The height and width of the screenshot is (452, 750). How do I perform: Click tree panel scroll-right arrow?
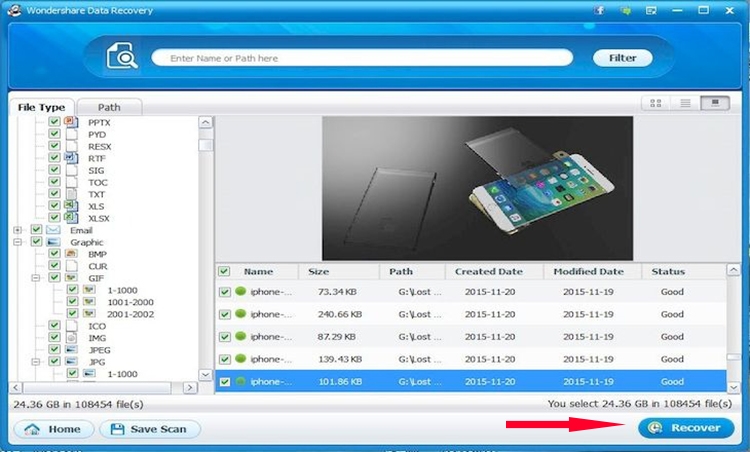click(x=190, y=387)
